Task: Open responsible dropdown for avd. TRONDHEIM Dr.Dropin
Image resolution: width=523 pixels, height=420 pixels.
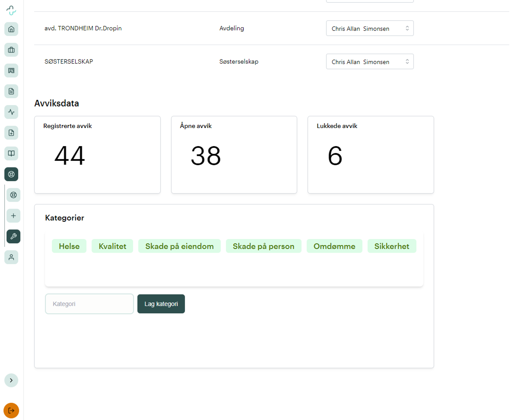Action: pyautogui.click(x=370, y=28)
